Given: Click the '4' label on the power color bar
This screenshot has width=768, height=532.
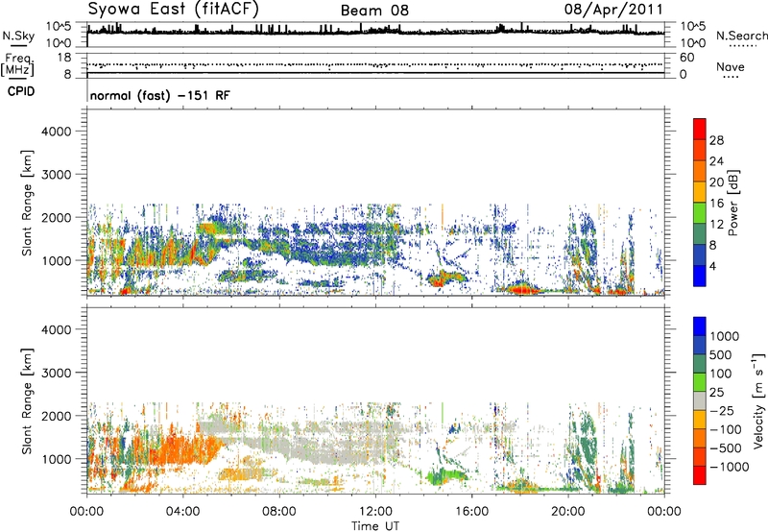Looking at the screenshot, I should pyautogui.click(x=712, y=267).
